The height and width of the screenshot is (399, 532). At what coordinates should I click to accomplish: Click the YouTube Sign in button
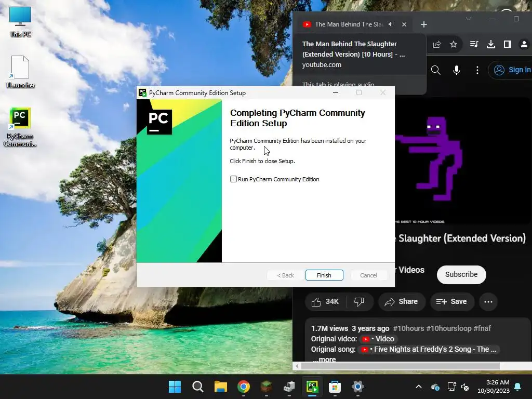click(510, 70)
